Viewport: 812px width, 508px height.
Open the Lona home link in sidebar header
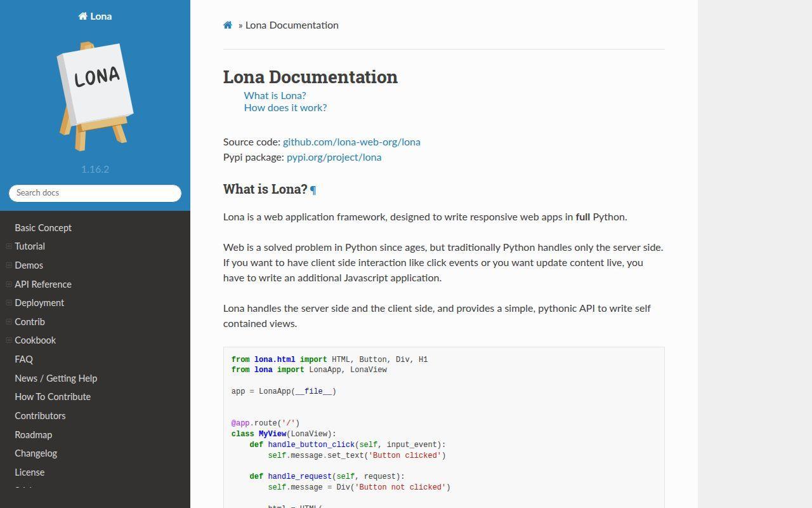pyautogui.click(x=95, y=17)
